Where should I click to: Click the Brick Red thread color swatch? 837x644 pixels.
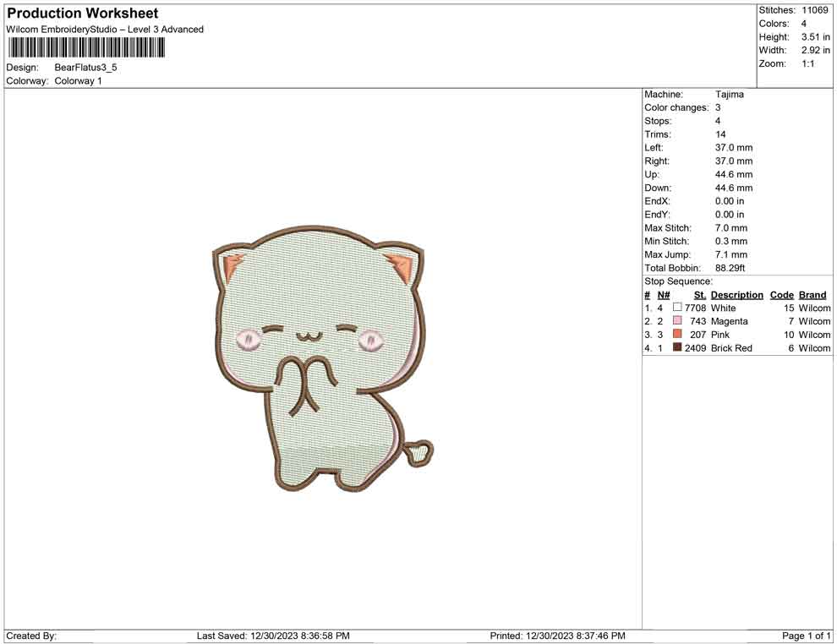pyautogui.click(x=677, y=347)
